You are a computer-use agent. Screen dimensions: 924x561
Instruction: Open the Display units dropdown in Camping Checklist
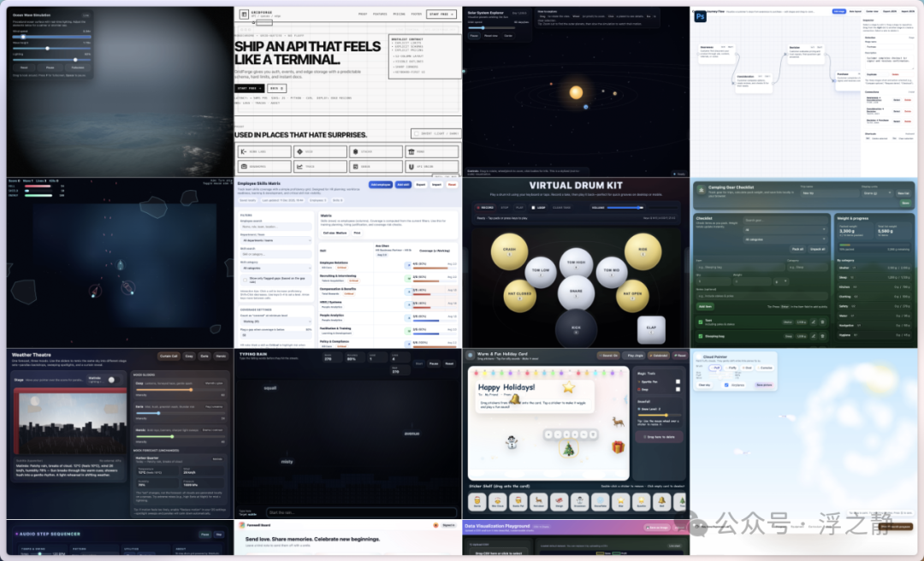tap(877, 193)
